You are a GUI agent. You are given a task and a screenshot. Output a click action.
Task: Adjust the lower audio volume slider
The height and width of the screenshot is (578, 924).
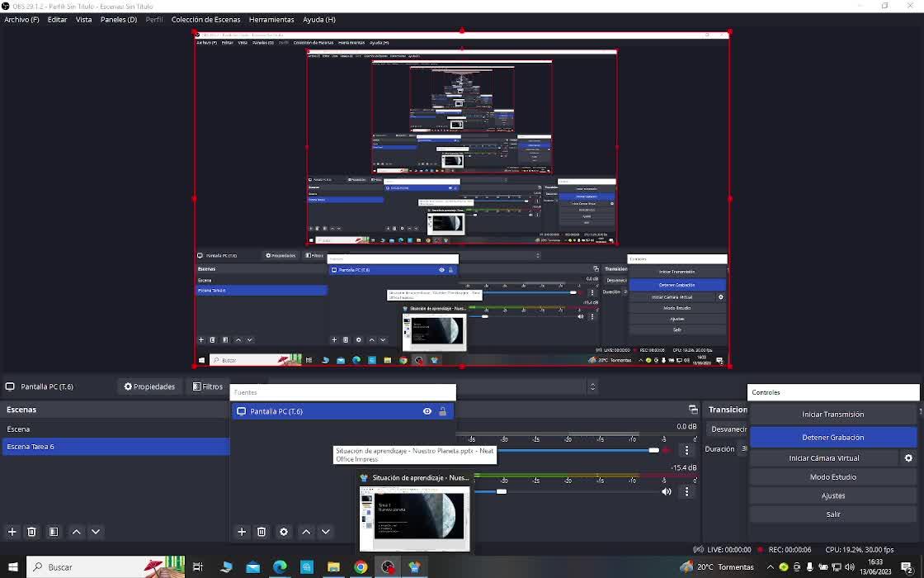[501, 491]
